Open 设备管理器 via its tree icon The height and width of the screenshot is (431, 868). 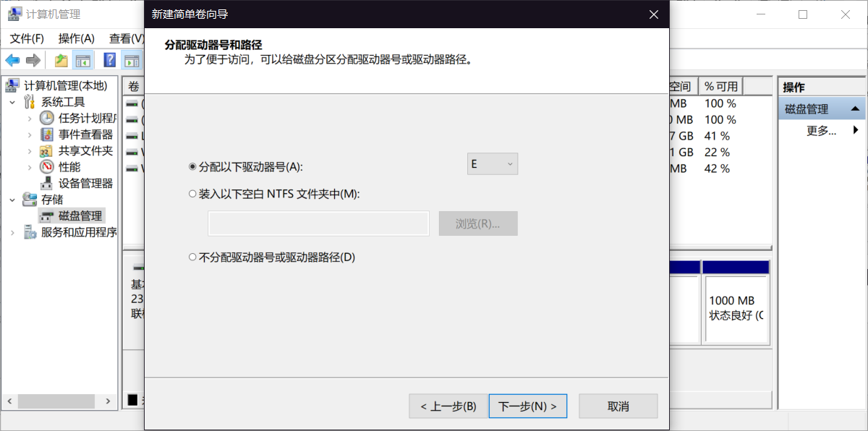tap(46, 183)
